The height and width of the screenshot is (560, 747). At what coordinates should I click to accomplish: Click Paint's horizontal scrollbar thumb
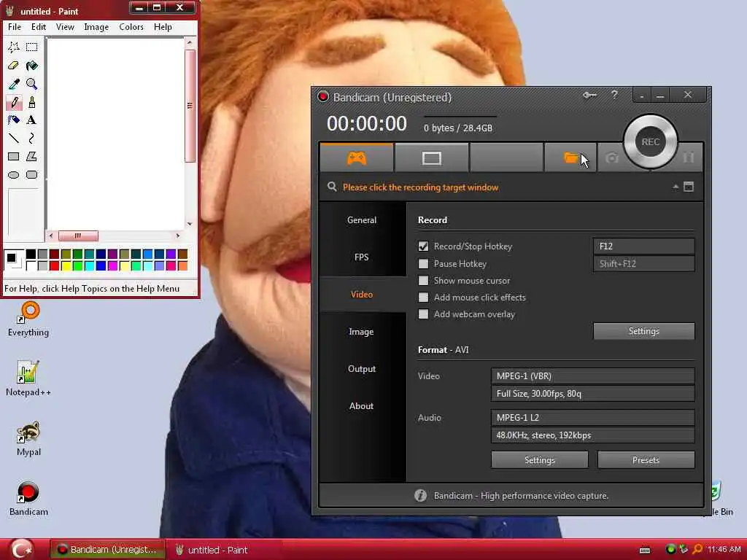[x=78, y=236]
